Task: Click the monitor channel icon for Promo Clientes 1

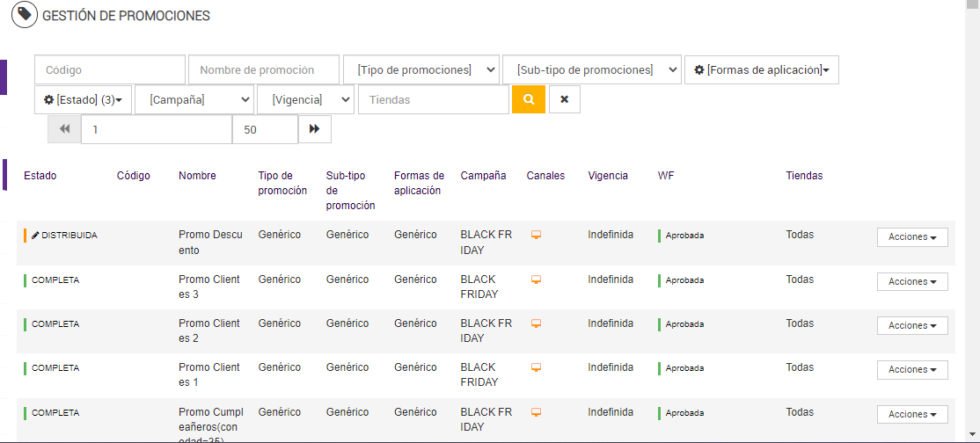Action: pyautogui.click(x=535, y=367)
